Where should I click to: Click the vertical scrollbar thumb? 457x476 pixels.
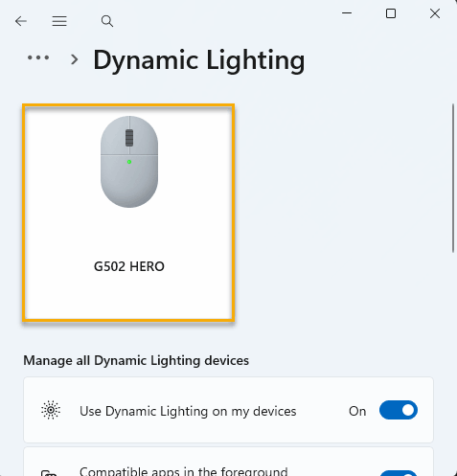pos(453,178)
